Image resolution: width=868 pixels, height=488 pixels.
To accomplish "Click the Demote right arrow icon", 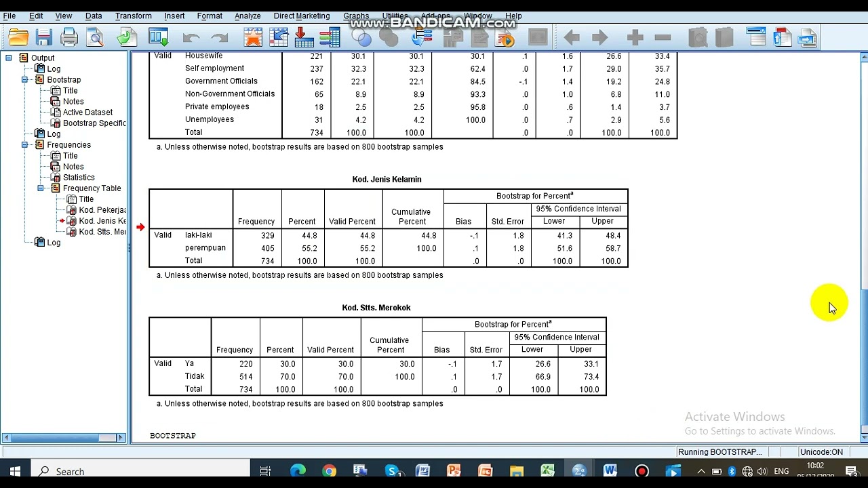I will [599, 38].
